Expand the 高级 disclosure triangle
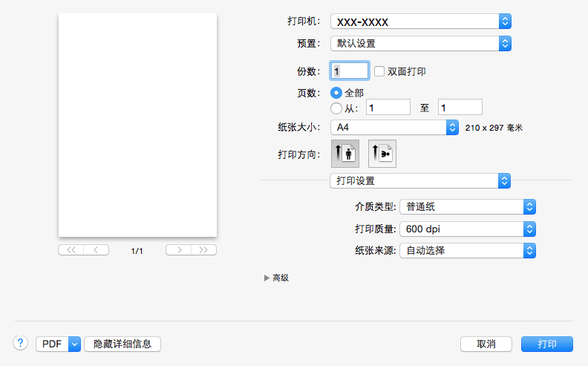588x366 pixels. (267, 278)
